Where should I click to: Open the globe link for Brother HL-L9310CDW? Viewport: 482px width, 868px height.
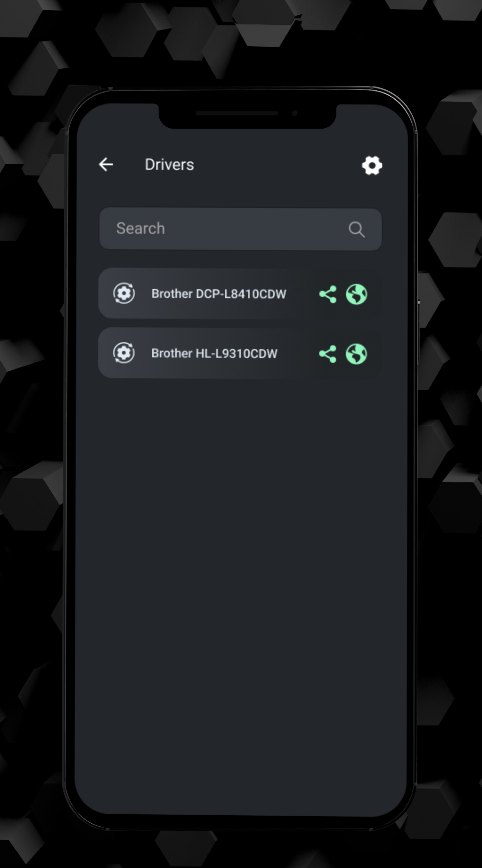(356, 354)
